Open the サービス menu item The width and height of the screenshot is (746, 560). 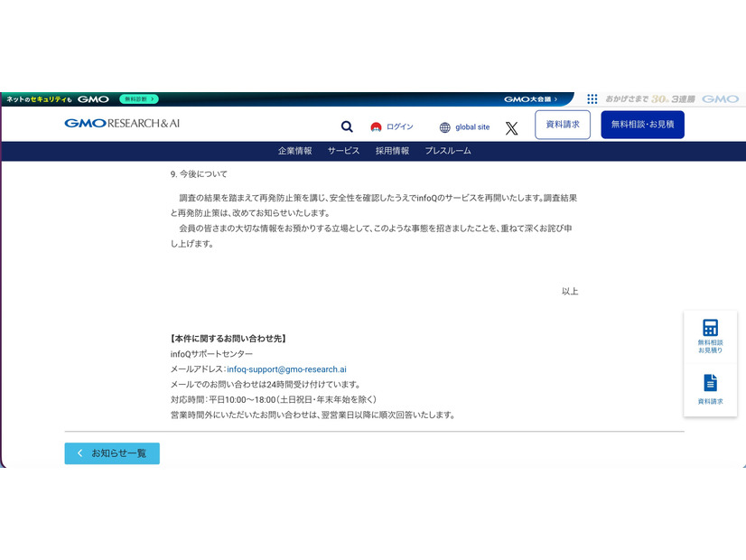[x=343, y=151]
